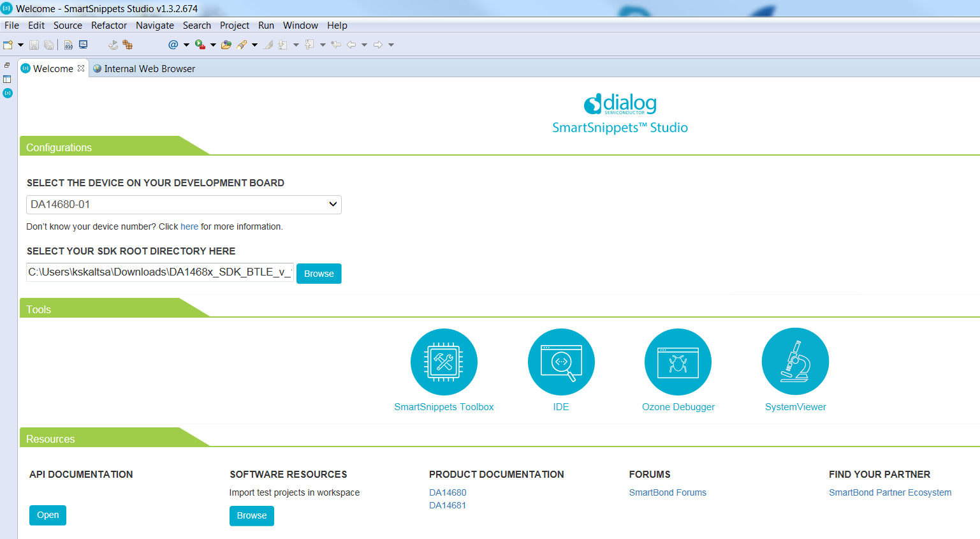
Task: Click the SDK root directory path field
Action: point(160,272)
